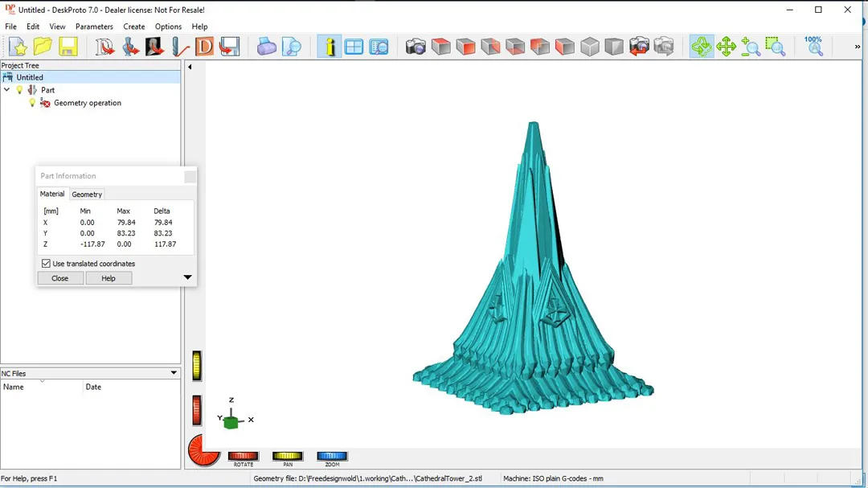
Task: Collapse the Part tree node
Action: pyautogui.click(x=6, y=90)
